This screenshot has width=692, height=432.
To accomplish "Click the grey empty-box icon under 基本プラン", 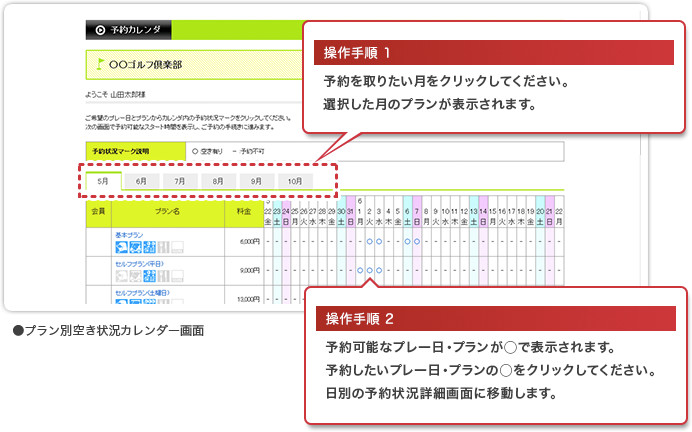I will pos(177,247).
